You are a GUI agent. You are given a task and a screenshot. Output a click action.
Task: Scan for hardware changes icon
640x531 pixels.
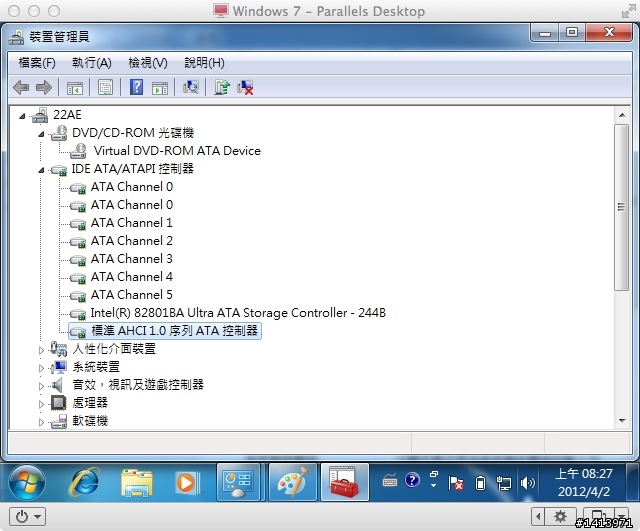click(191, 87)
